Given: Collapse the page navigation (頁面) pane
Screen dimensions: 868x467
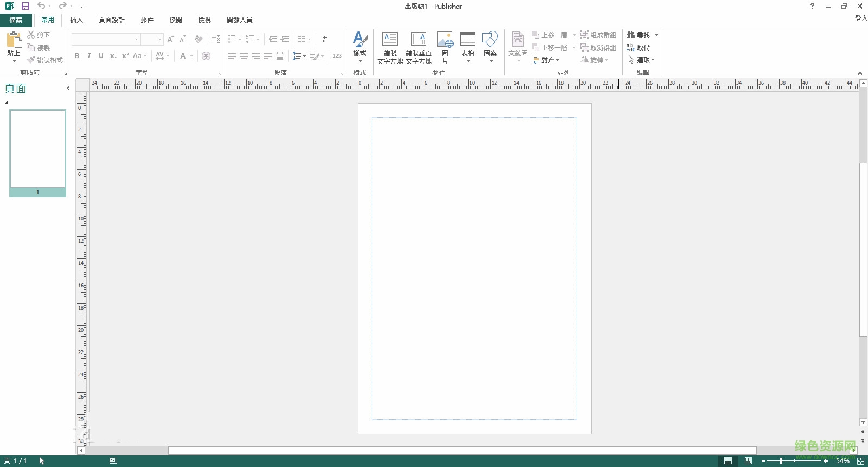Looking at the screenshot, I should coord(68,88).
